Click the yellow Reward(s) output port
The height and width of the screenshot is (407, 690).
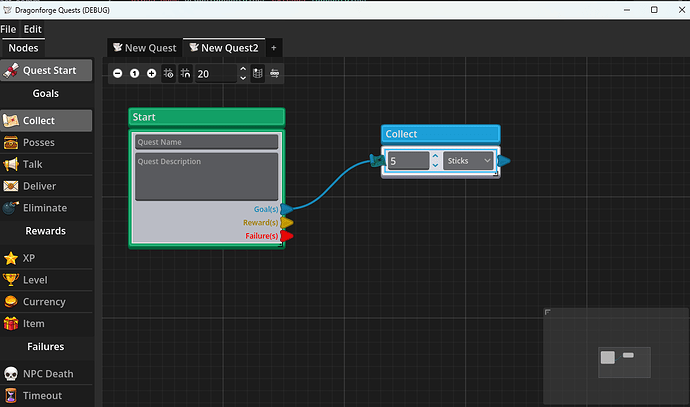[286, 223]
